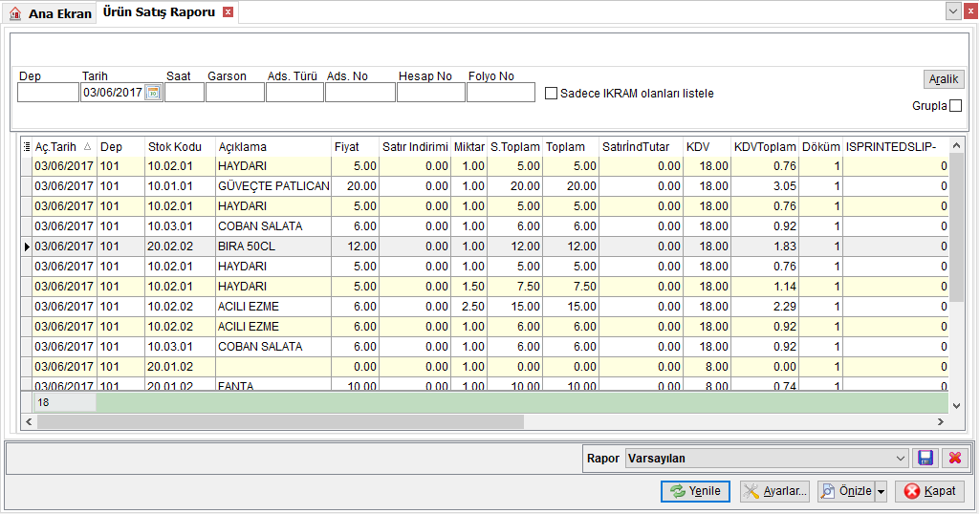The width and height of the screenshot is (980, 514).
Task: Switch to the Ana Ekran tab
Action: (x=50, y=13)
